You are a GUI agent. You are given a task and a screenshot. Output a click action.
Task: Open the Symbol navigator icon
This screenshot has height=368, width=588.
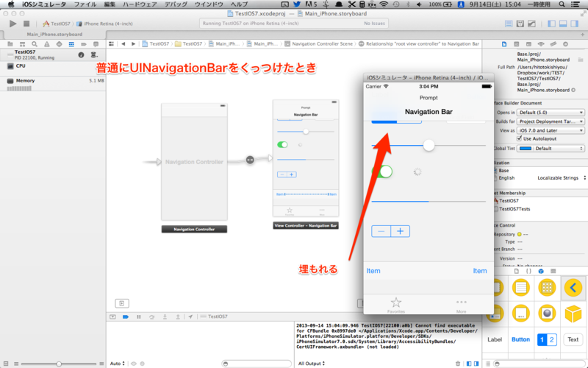point(23,44)
